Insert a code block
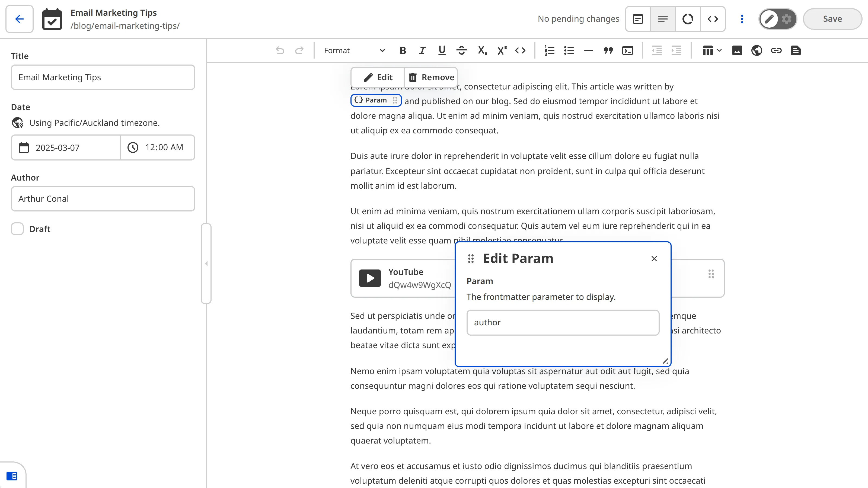Viewport: 868px width, 488px height. (628, 50)
